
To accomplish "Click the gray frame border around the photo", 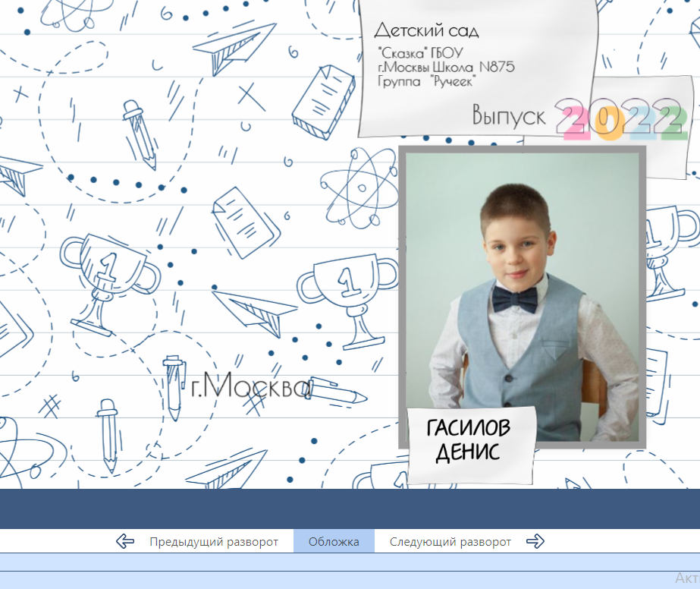I will (402, 296).
